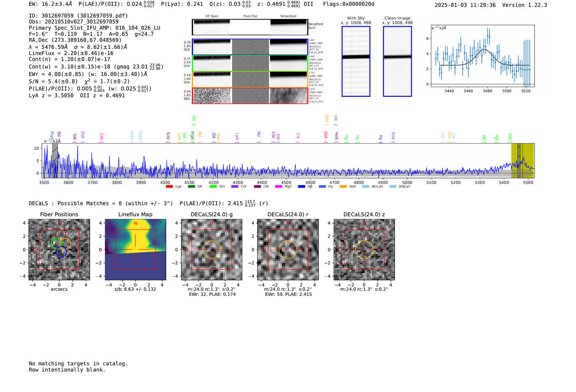Viewport: 576px width, 392px height.
Task: Click 'EWr: 59, PLAE: 2.415' caption
Action: (288, 295)
